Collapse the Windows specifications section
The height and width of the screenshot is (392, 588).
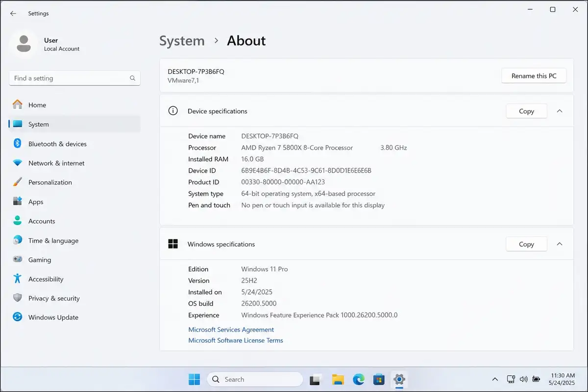[560, 244]
